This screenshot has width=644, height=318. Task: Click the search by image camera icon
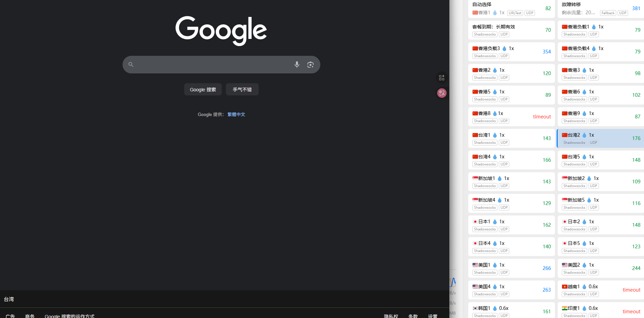pos(310,65)
